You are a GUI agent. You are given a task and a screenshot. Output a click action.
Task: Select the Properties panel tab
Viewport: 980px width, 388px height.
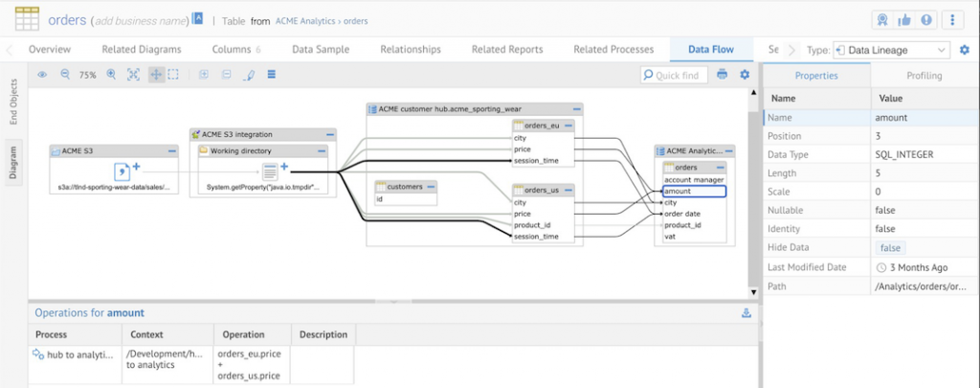[x=816, y=76]
